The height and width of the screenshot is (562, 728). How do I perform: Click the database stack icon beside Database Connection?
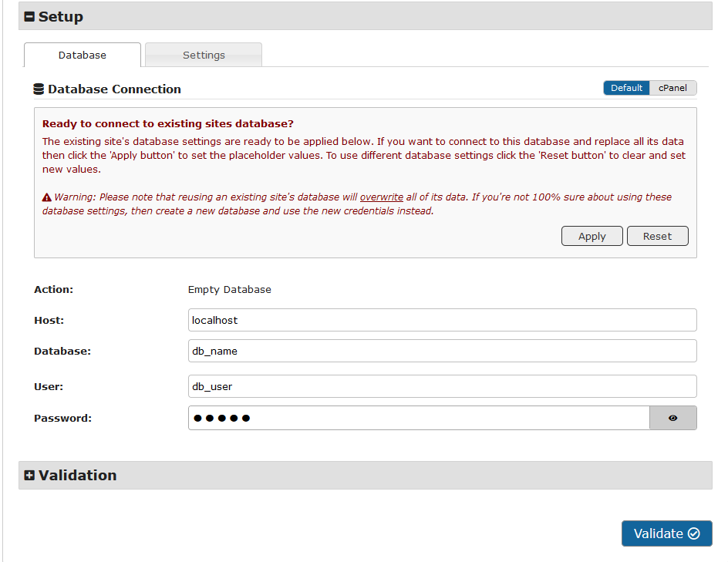39,89
